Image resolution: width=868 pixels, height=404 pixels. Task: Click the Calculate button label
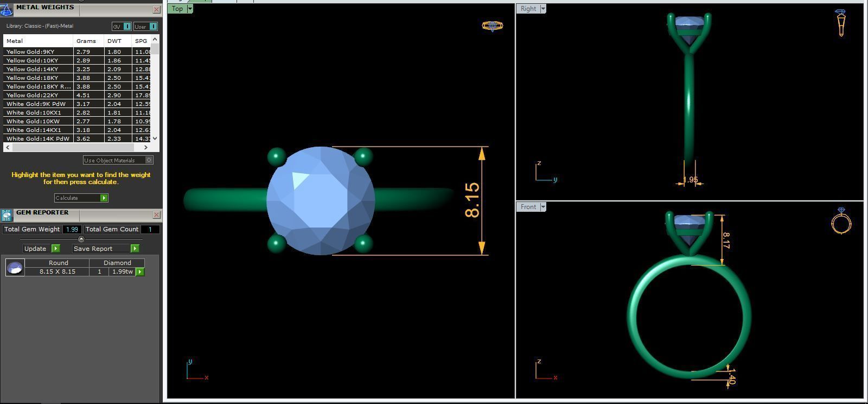(67, 198)
